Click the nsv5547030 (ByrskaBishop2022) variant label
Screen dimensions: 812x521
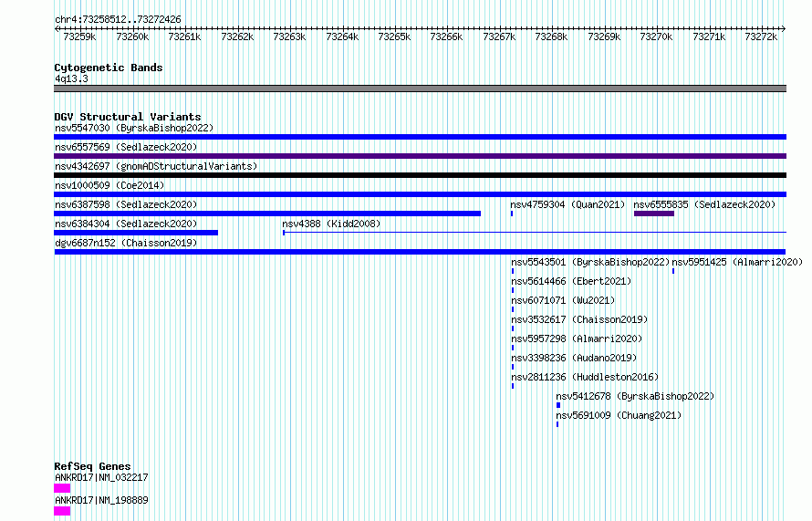pos(134,128)
